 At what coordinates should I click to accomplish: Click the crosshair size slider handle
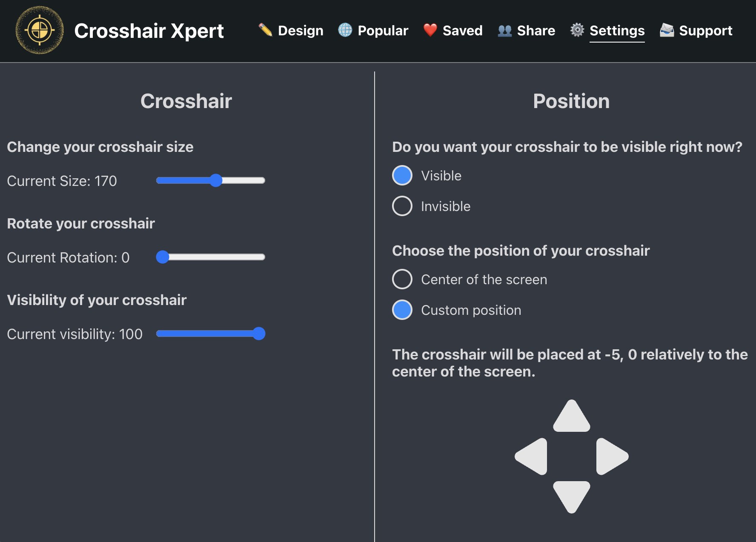click(x=216, y=180)
